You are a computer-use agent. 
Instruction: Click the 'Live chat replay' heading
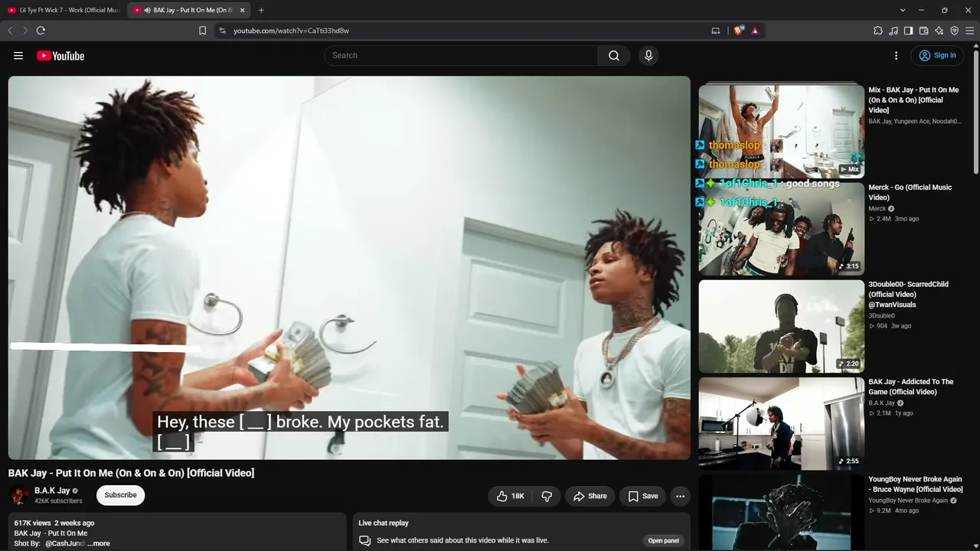click(x=384, y=523)
